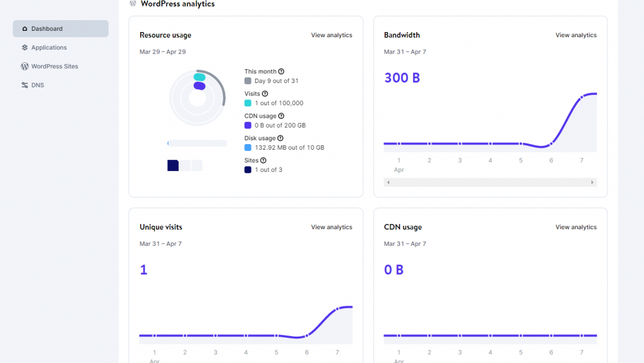Click the Bandwidth chart data point for day 7
644x363 pixels.
tap(582, 98)
